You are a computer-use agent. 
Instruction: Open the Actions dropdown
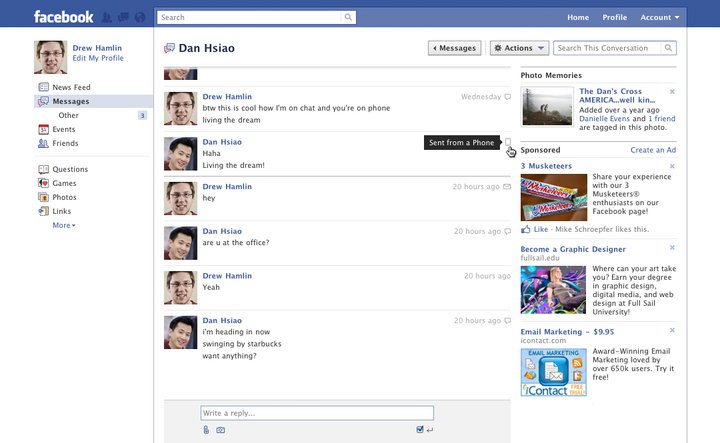click(519, 48)
